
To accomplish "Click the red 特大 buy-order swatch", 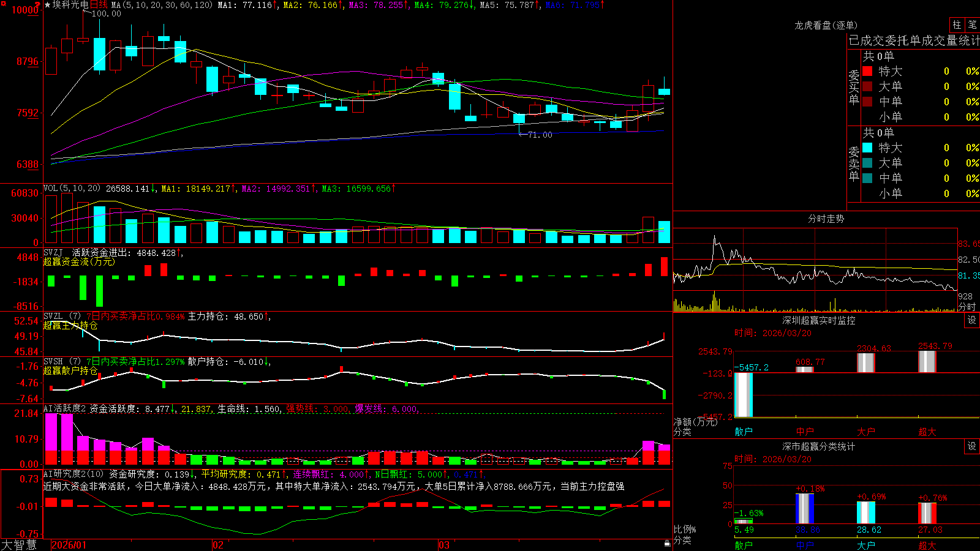I will [867, 71].
